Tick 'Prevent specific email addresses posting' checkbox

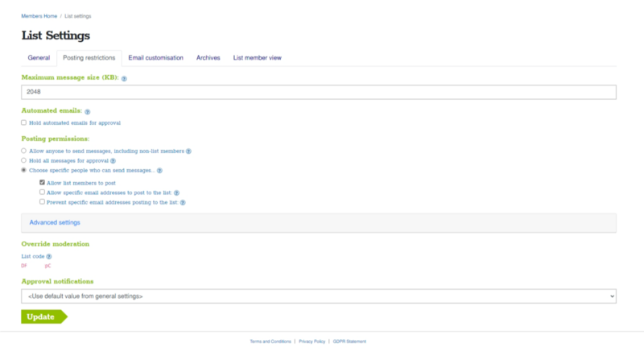coord(42,202)
